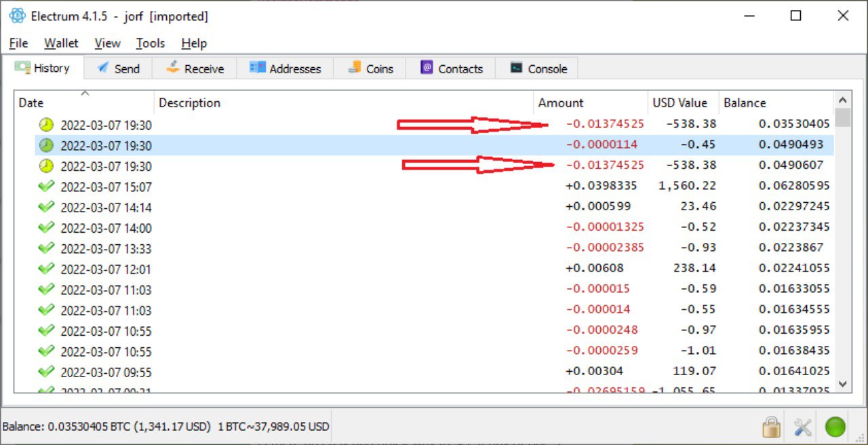Select the transaction dated 2022-03-07 14:00

(434, 227)
